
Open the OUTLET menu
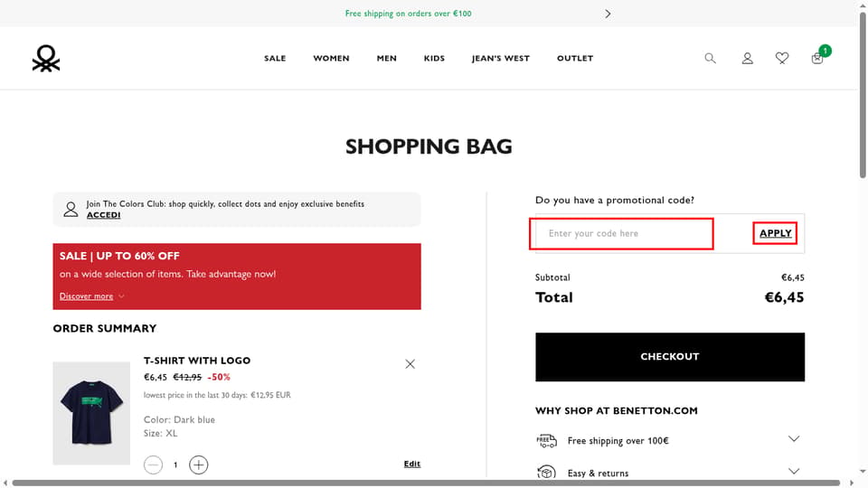pos(575,58)
